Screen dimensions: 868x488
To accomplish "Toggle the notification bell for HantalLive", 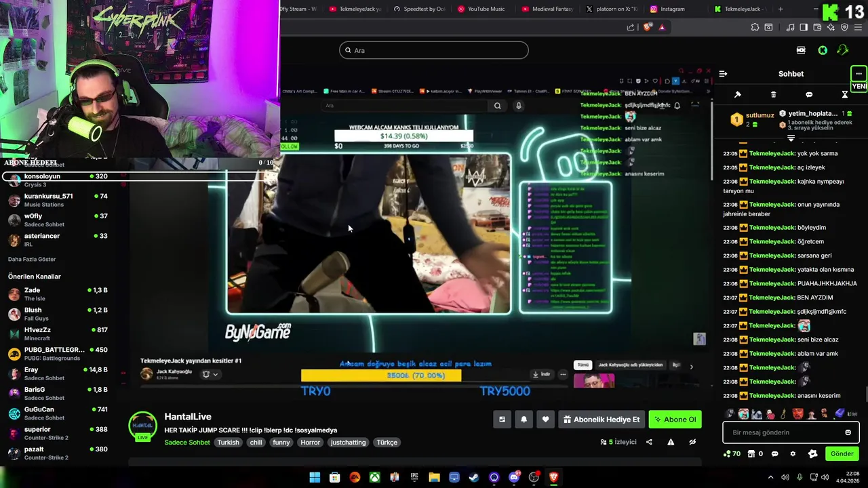I will click(524, 420).
